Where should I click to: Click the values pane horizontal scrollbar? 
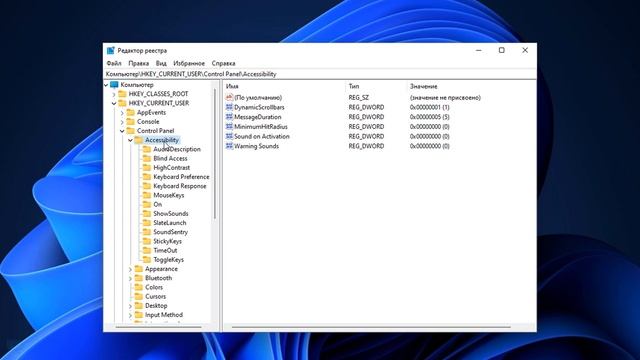(371, 327)
